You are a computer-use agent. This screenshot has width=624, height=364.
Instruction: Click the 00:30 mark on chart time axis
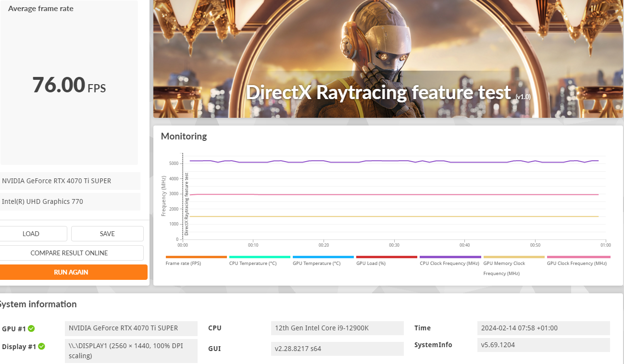[x=394, y=245]
